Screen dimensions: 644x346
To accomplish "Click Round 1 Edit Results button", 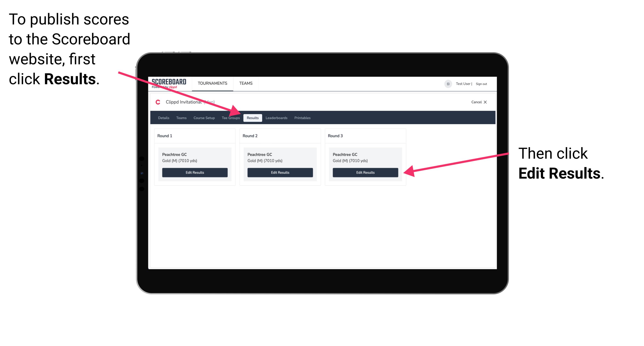I will 195,172.
